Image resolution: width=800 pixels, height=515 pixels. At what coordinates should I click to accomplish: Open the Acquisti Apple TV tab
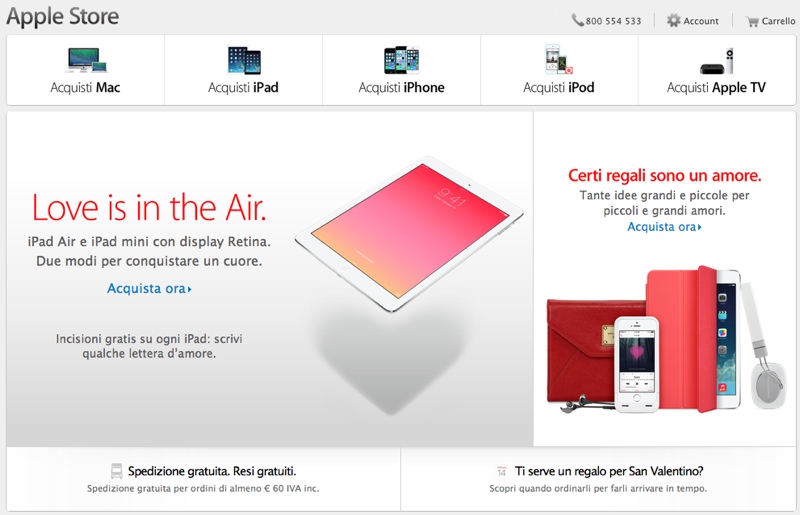pos(717,70)
